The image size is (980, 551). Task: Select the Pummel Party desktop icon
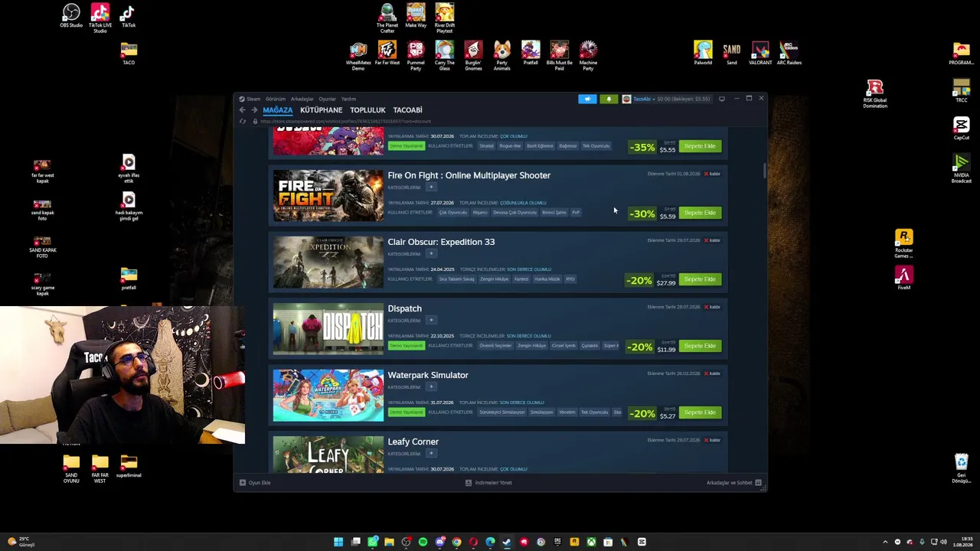pos(416,56)
